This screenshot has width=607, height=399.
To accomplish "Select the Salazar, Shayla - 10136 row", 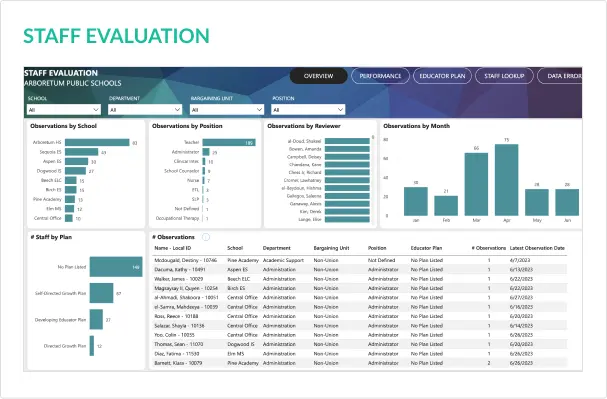I will (x=360, y=325).
